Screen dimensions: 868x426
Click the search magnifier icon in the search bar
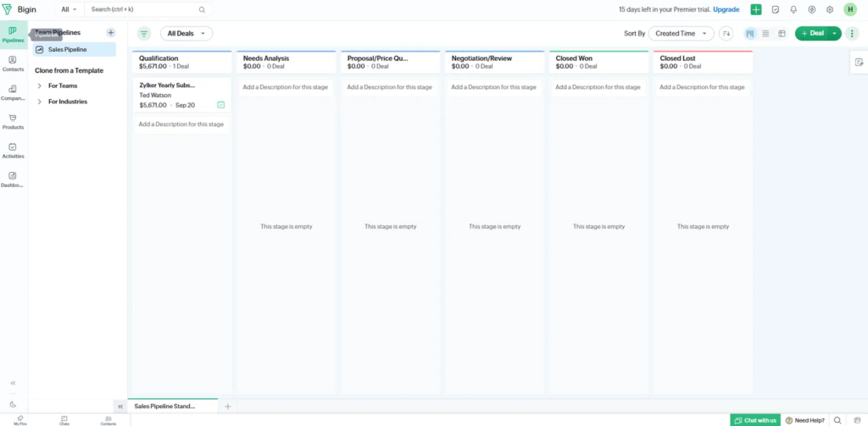point(202,9)
